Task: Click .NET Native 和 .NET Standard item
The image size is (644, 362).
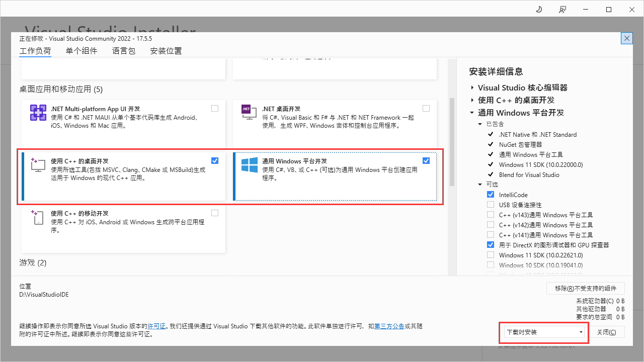Action: [x=538, y=134]
